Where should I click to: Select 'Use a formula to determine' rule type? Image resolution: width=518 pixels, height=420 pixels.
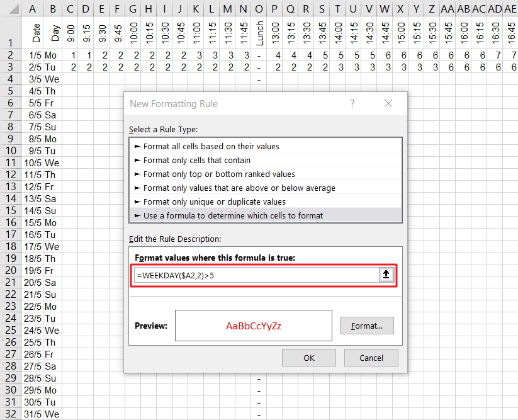pyautogui.click(x=265, y=215)
